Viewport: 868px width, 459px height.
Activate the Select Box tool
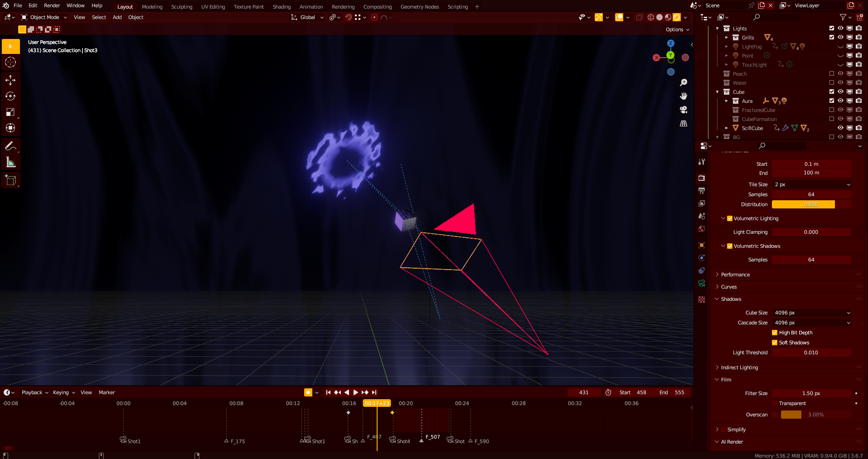click(10, 46)
